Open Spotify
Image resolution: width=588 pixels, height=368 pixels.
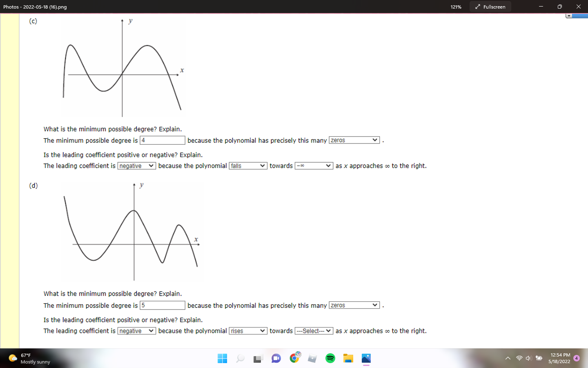pyautogui.click(x=330, y=359)
